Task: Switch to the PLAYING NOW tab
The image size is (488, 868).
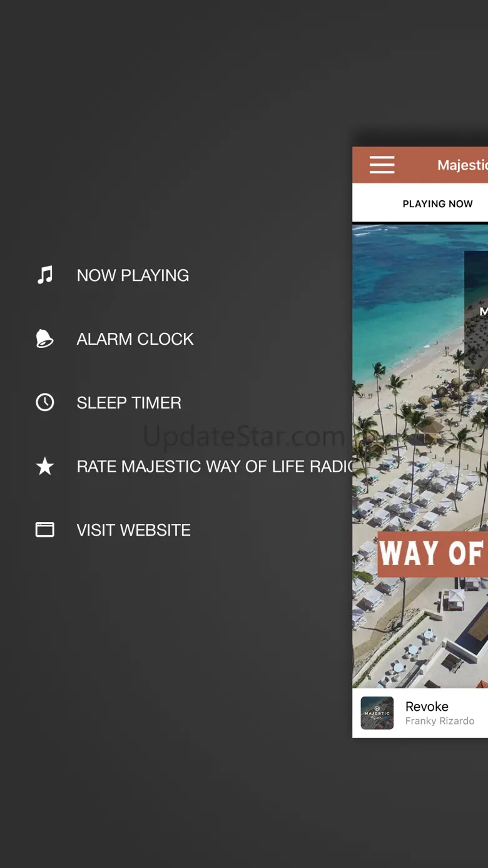Action: [x=437, y=203]
